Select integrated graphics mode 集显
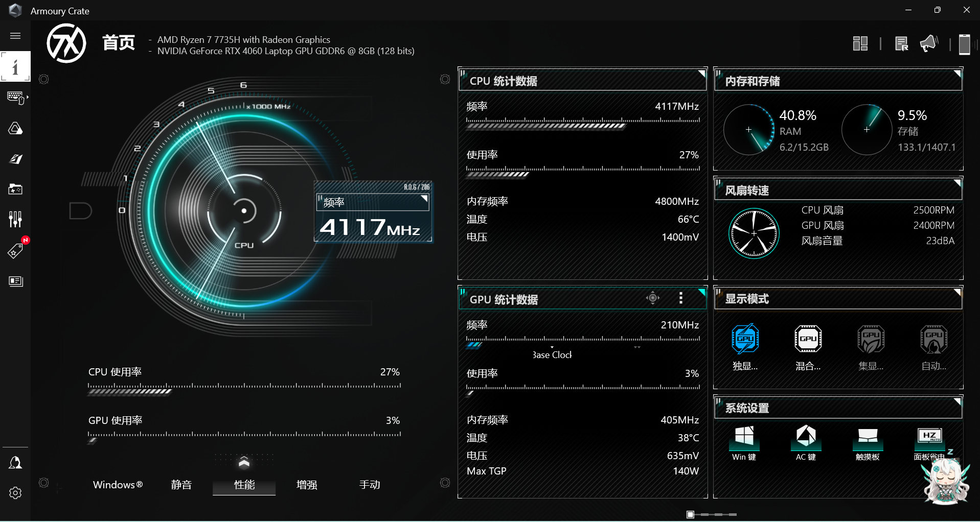The width and height of the screenshot is (980, 522). pos(871,347)
